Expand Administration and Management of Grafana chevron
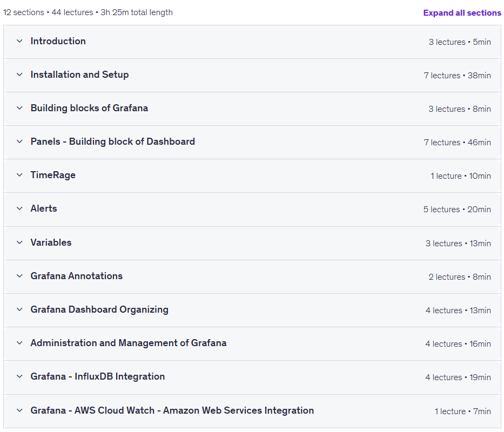Screen dimensions: 504x432 pyautogui.click(x=19, y=343)
